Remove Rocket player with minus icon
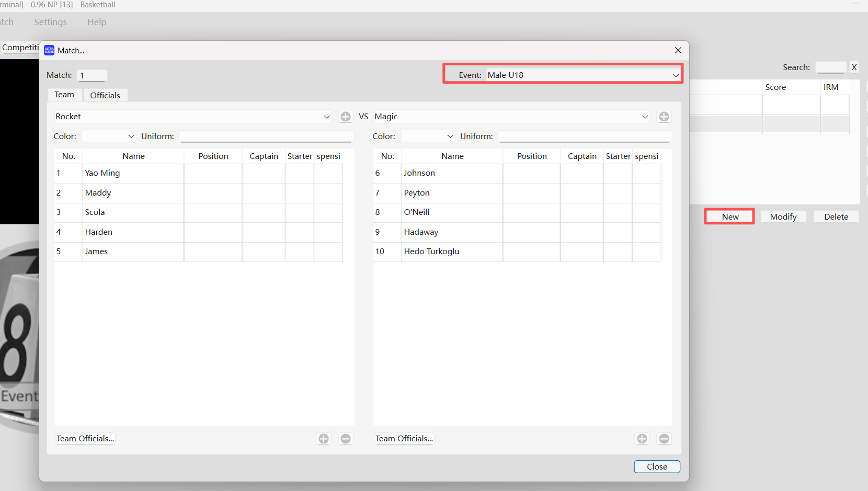 (x=346, y=439)
